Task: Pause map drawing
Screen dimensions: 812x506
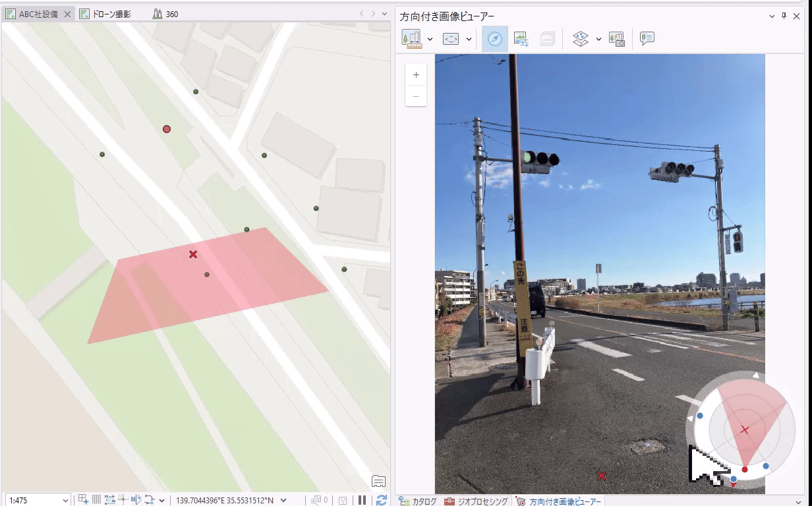Action: coord(362,500)
